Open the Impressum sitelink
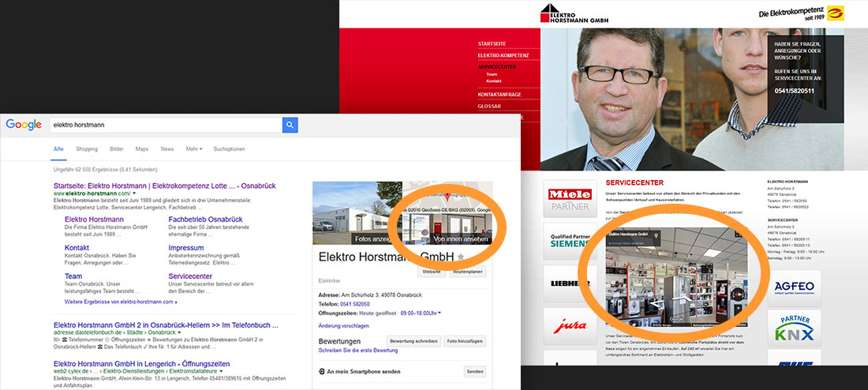868x390 pixels. click(x=186, y=248)
